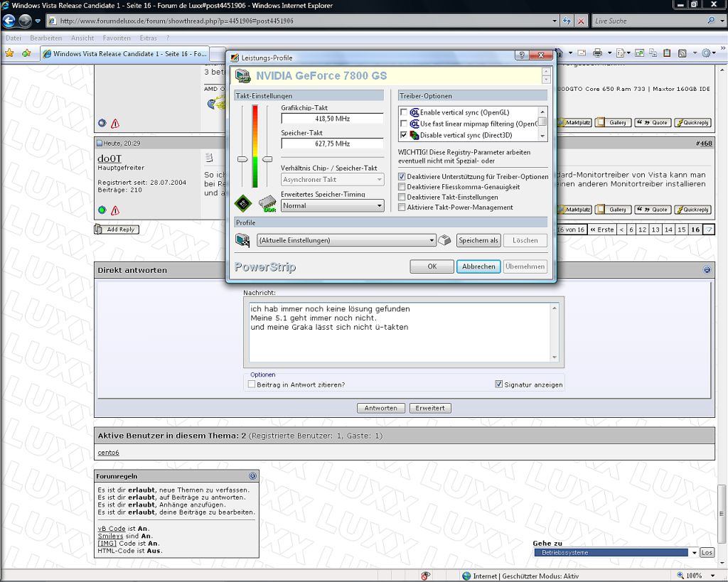The width and height of the screenshot is (728, 582).
Task: Click the hotkey keyboard icon beside the profile dropdown
Action: coord(444,240)
